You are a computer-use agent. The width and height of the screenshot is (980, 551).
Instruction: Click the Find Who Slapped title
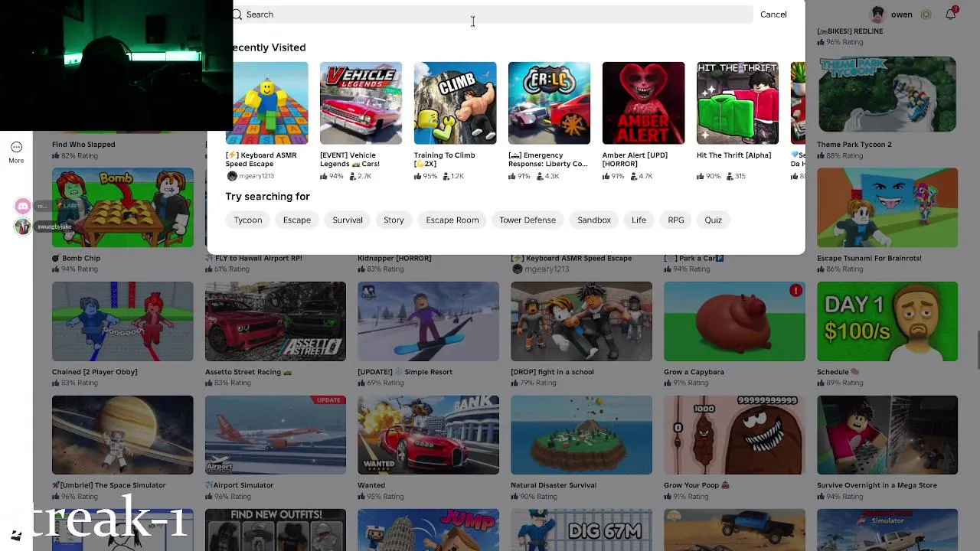[x=83, y=145]
